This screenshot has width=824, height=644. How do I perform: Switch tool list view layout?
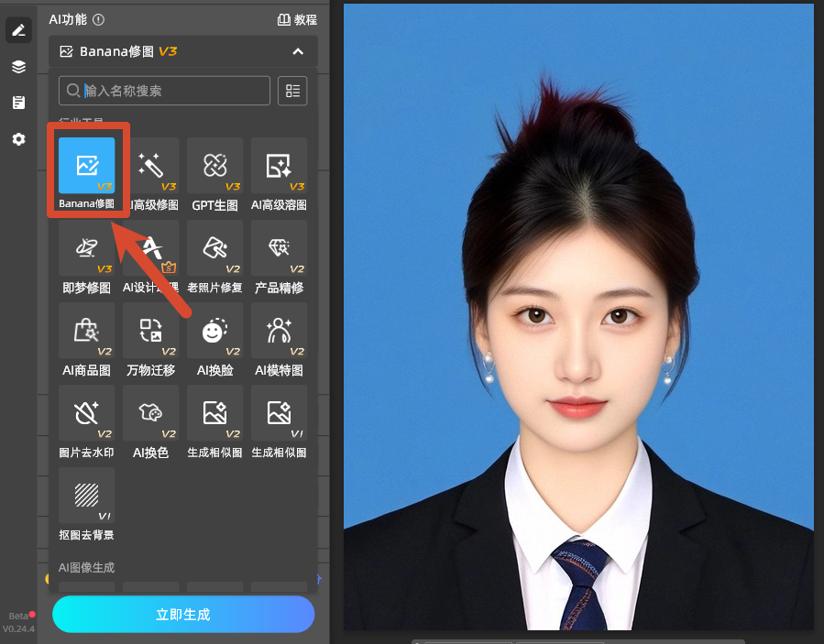point(292,91)
